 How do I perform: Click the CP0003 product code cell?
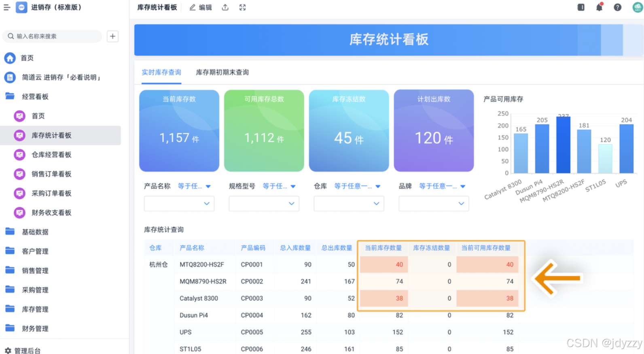[x=252, y=299]
